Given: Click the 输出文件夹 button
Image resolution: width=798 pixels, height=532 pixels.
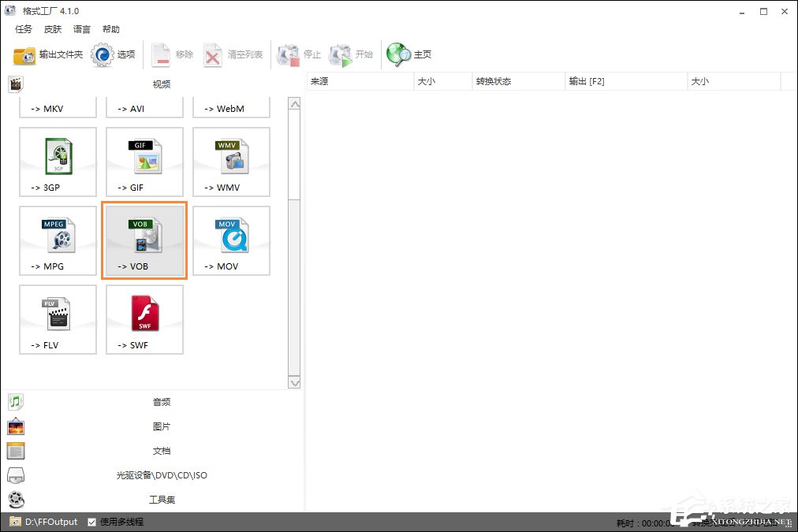Looking at the screenshot, I should (x=48, y=54).
